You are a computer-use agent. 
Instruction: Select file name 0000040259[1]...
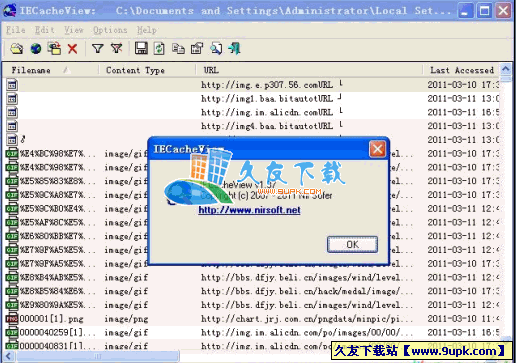(57, 332)
